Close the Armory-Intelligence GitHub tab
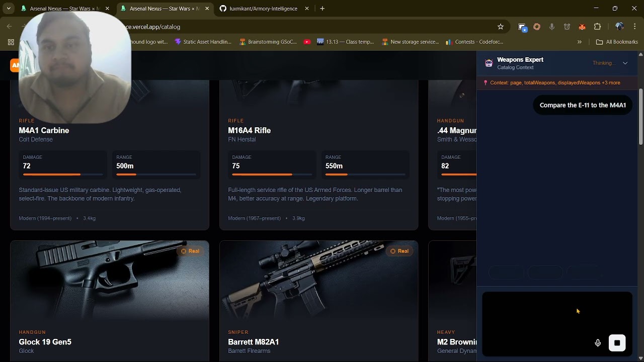The image size is (644, 362). point(306,9)
